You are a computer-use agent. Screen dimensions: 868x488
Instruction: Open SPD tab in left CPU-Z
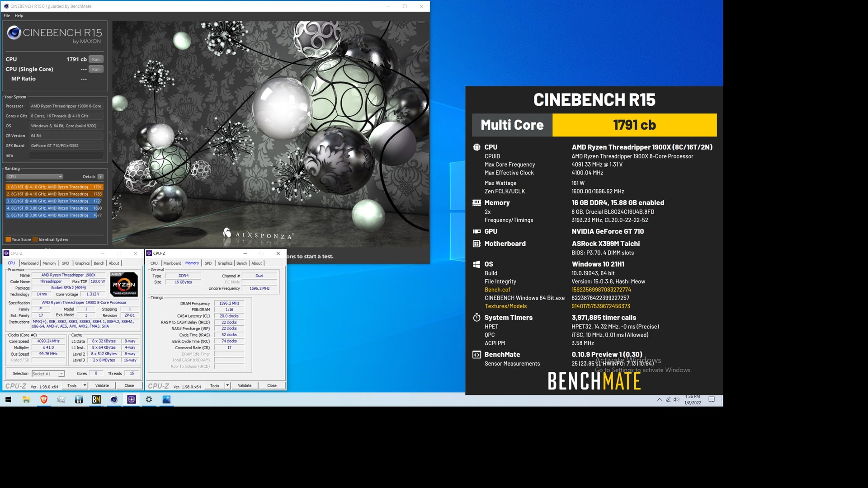click(66, 263)
